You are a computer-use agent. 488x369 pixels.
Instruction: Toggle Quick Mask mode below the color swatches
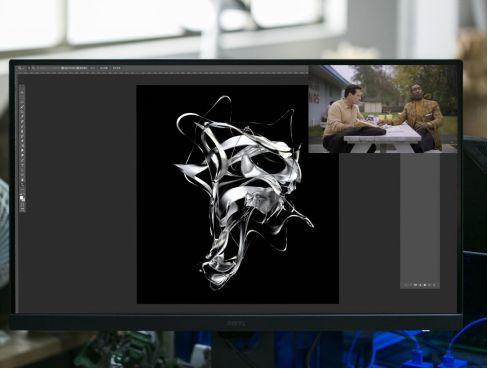[x=22, y=205]
